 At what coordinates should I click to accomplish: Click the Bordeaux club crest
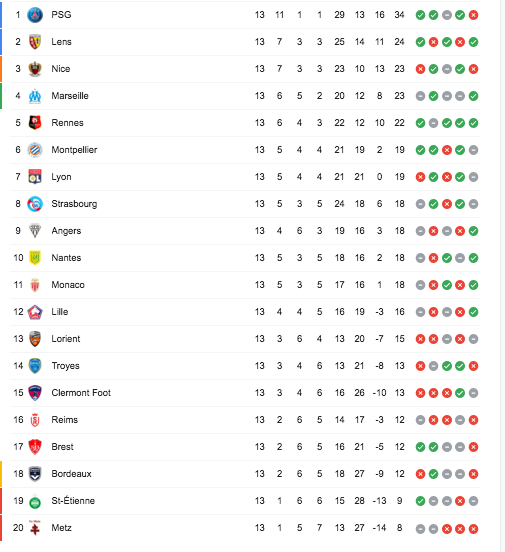(x=35, y=474)
